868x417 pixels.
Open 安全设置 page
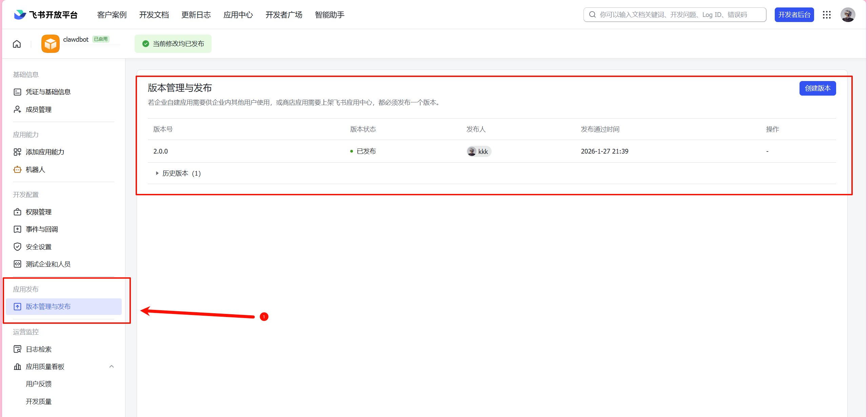[39, 246]
